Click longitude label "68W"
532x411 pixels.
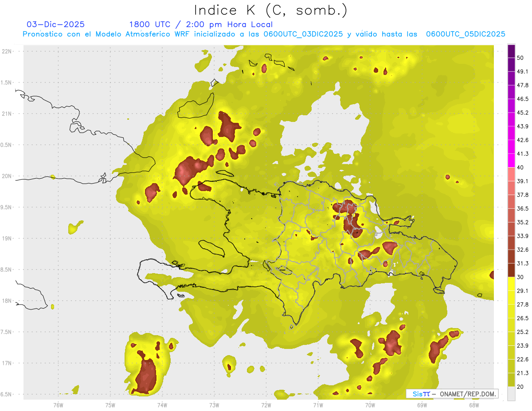coord(474,405)
